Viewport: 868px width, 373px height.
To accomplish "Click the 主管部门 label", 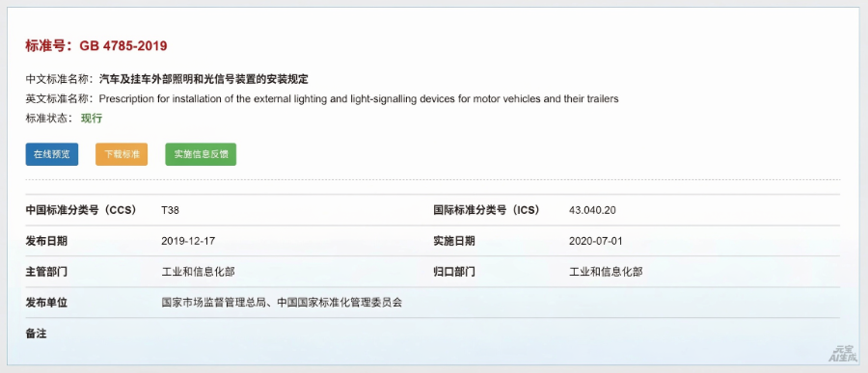I will coord(46,272).
